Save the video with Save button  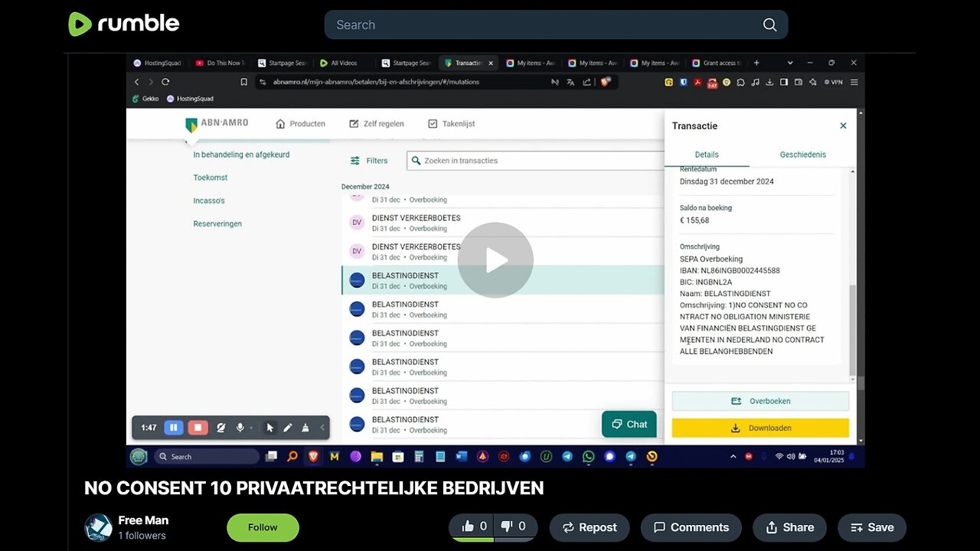click(871, 527)
